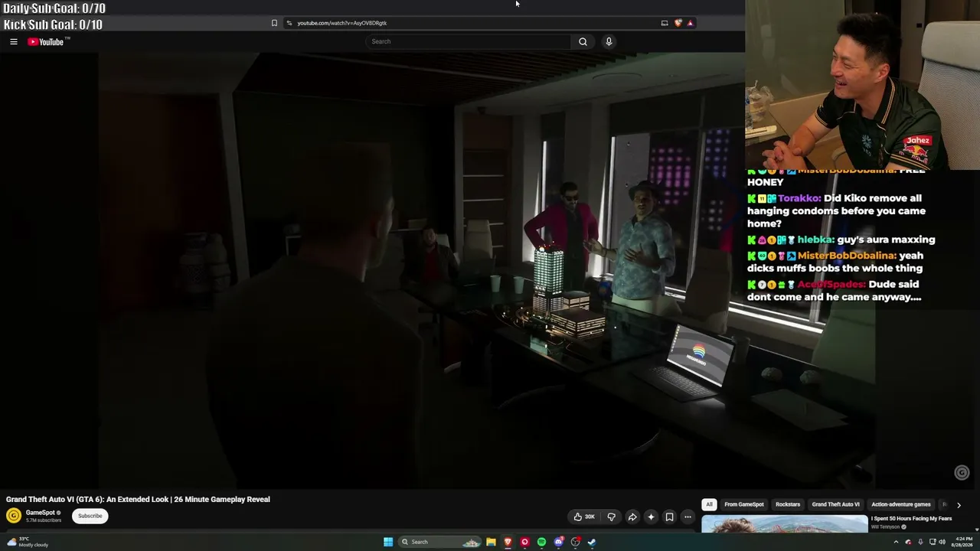Image resolution: width=980 pixels, height=551 pixels.
Task: Open the volume control in system tray
Action: (x=942, y=542)
